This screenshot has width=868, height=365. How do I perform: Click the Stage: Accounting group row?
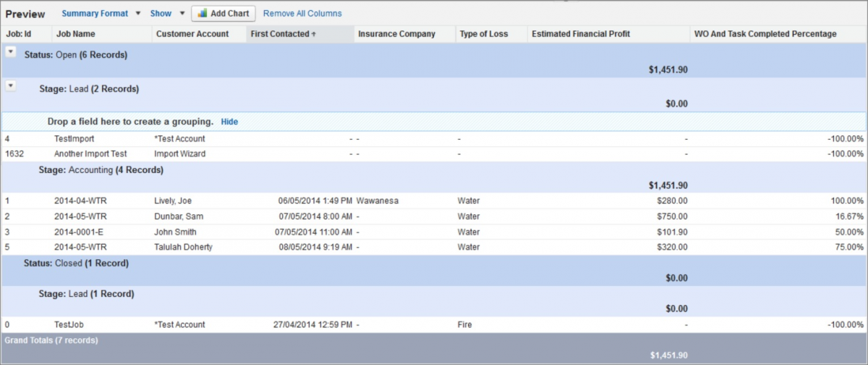101,170
